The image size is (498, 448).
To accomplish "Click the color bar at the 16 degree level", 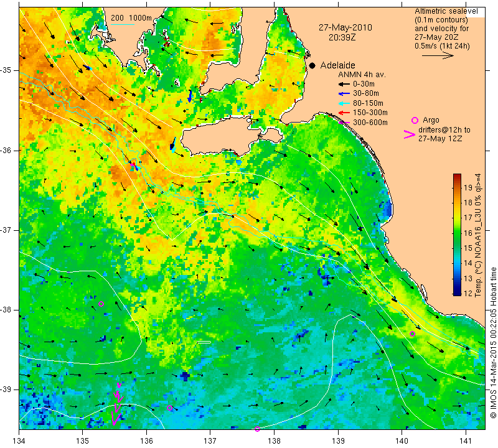I will [x=457, y=233].
